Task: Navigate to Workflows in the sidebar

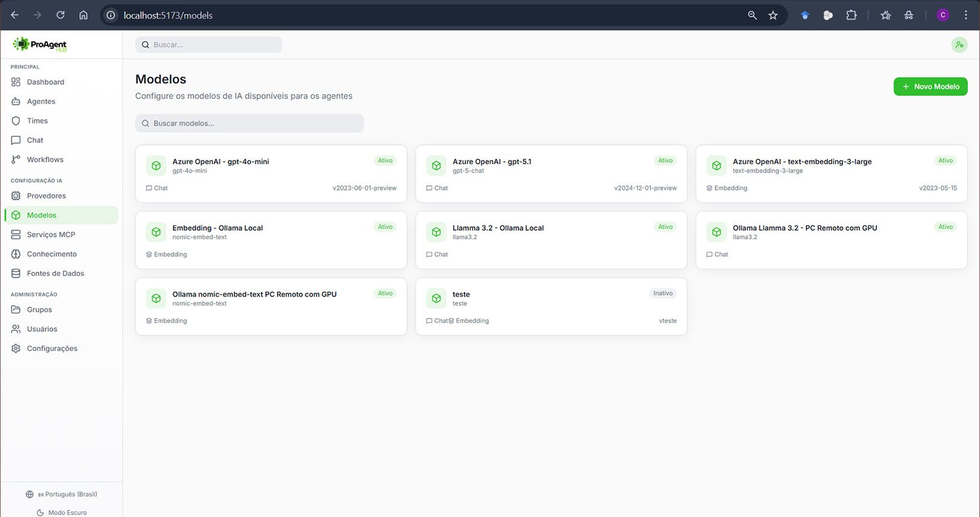Action: 45,159
